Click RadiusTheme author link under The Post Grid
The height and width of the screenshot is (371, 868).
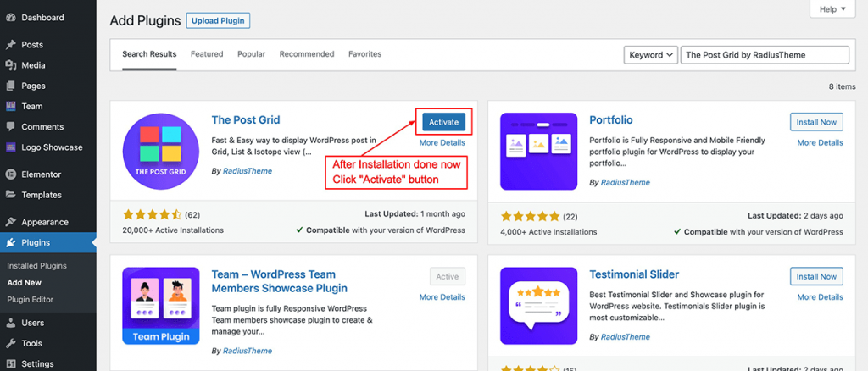(248, 171)
